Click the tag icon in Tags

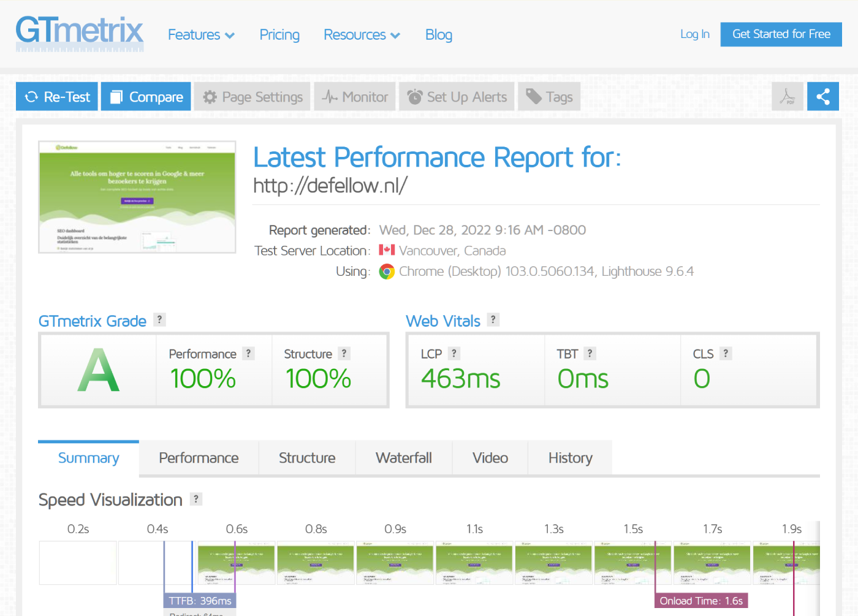534,96
